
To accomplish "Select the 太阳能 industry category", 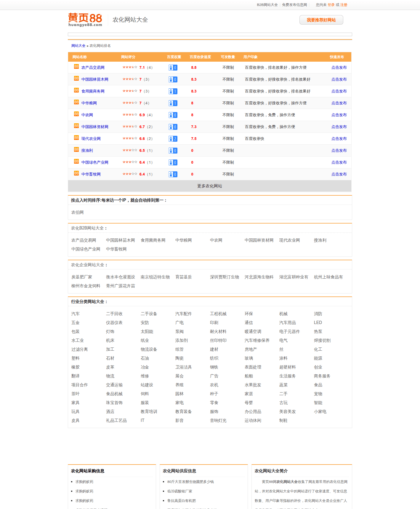I will (147, 332).
